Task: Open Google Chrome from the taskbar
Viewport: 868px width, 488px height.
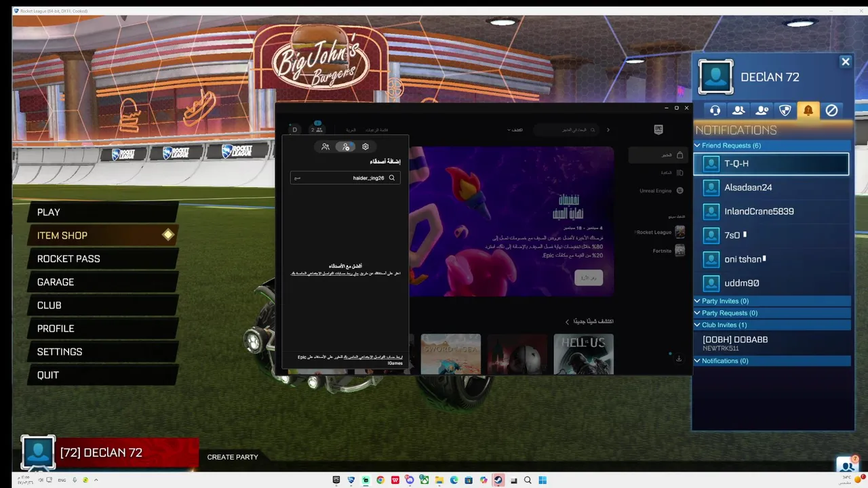Action: [380, 480]
